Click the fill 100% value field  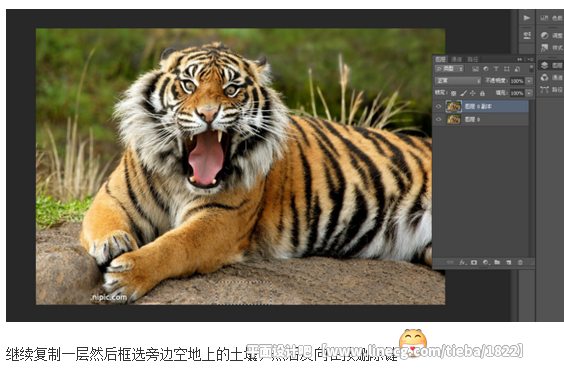[517, 93]
